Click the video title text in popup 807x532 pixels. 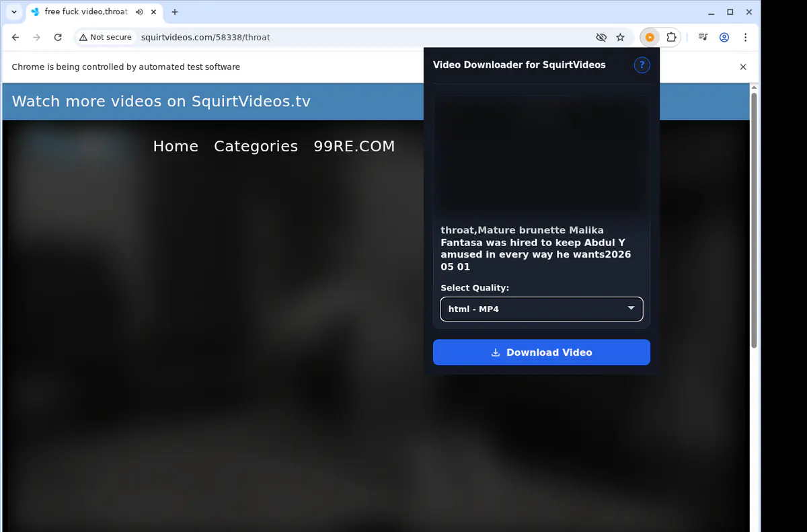536,248
